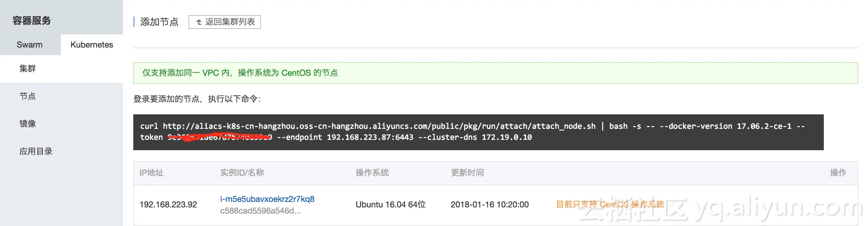Click the curl command code block
Image resolution: width=868 pixels, height=226 pixels.
(478, 132)
